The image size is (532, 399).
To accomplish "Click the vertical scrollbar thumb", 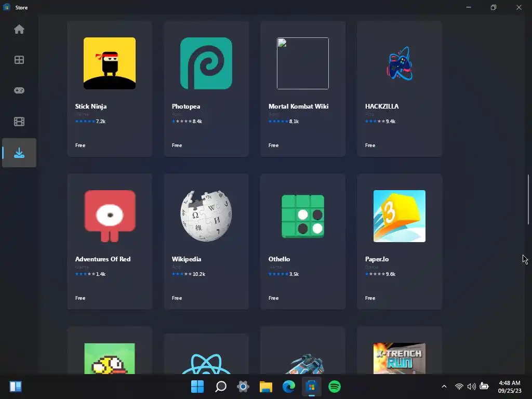I will tap(528, 199).
